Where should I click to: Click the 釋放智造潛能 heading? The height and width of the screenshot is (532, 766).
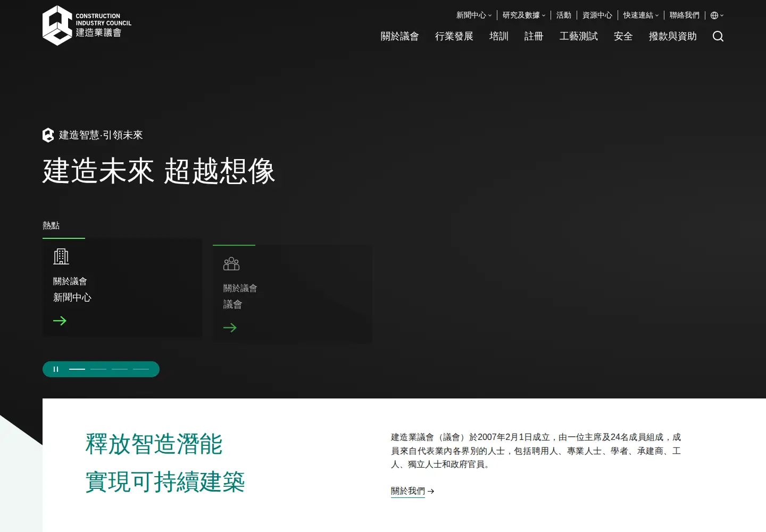pos(154,444)
